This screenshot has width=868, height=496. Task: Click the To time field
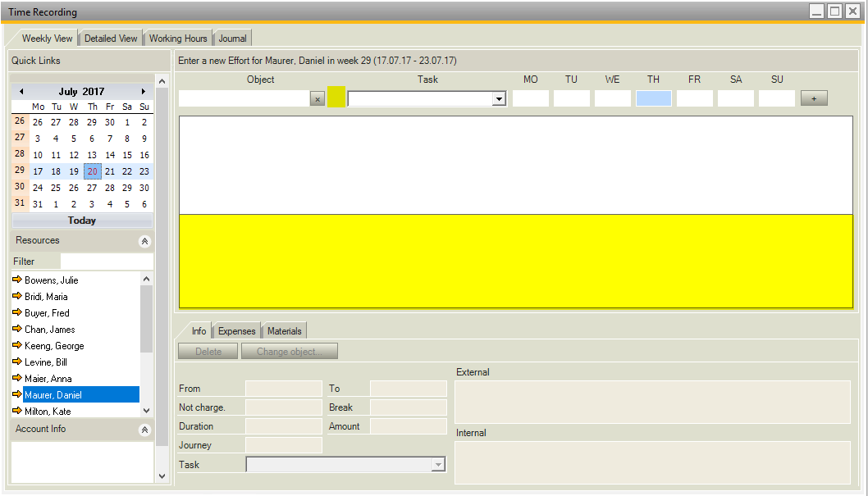tap(409, 388)
